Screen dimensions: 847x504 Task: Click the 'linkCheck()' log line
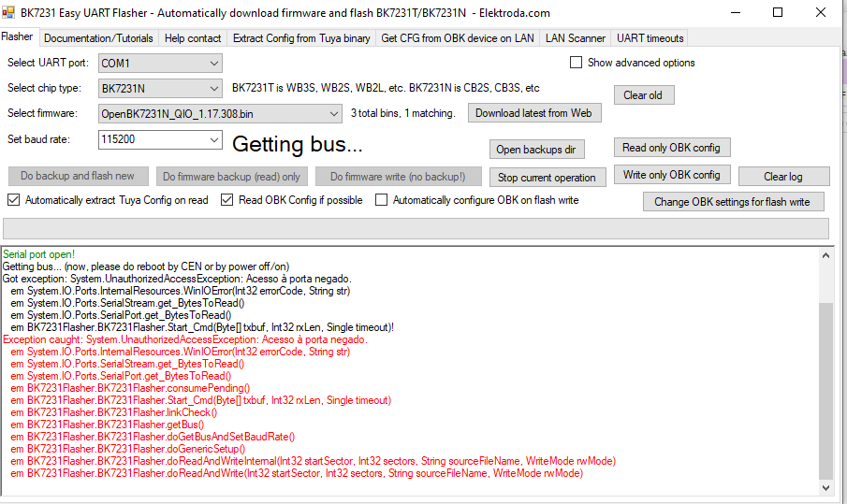(113, 412)
